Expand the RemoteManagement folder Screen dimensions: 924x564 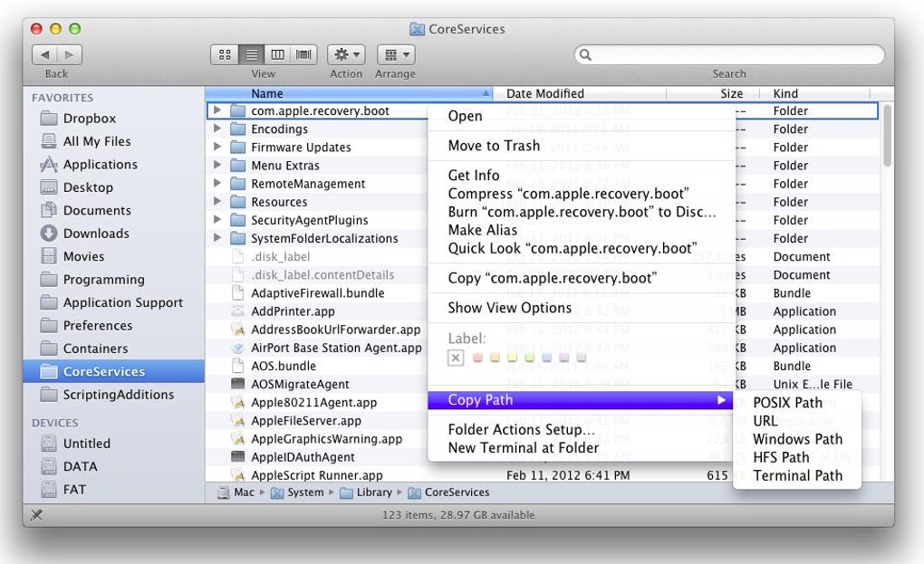(x=217, y=183)
